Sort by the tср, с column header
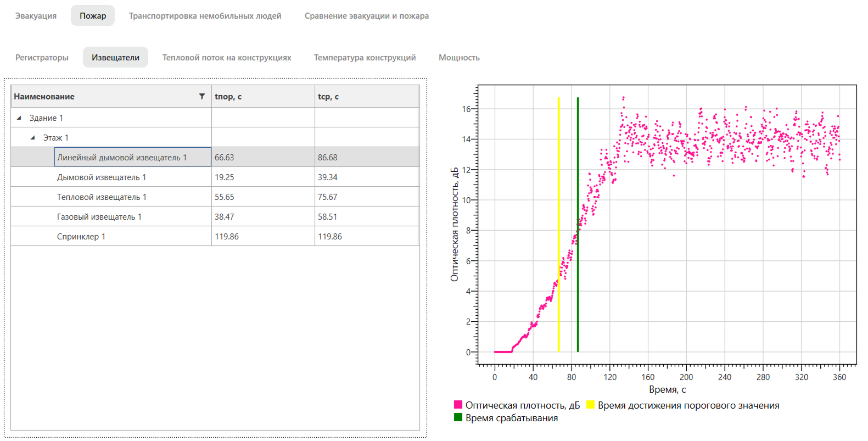 click(366, 96)
